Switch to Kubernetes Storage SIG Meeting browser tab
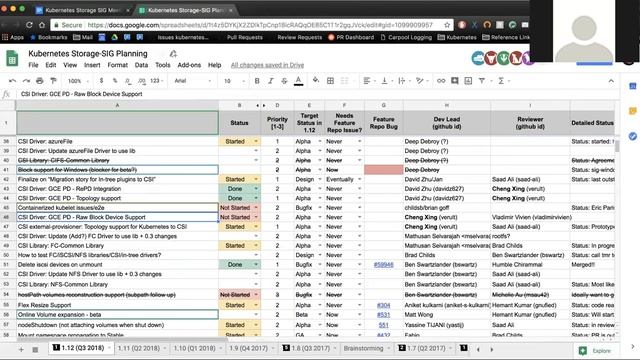This screenshot has height=360, width=640. point(82,10)
